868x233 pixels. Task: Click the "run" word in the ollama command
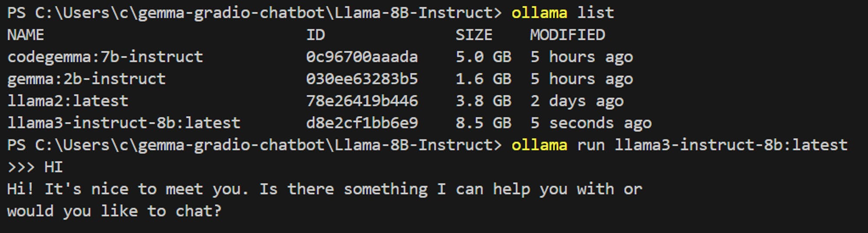coord(591,145)
